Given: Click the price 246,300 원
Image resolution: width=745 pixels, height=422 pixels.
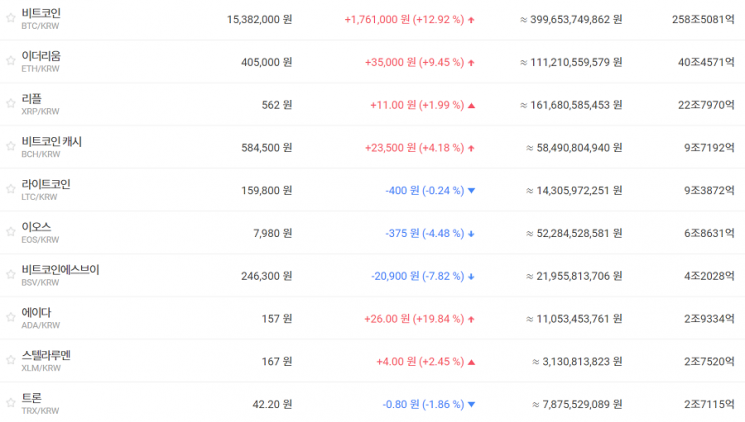Looking at the screenshot, I should (x=267, y=276).
